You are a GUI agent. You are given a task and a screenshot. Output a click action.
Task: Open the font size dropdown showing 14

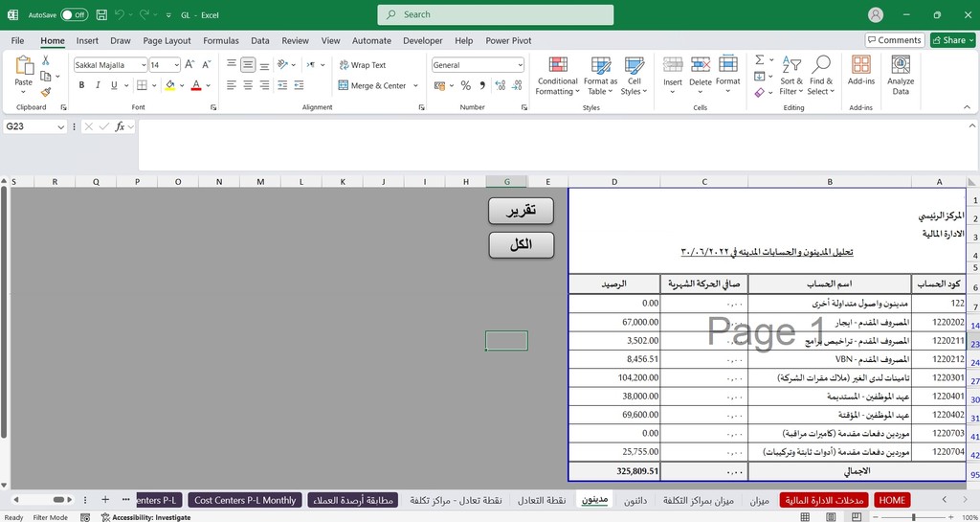(x=177, y=65)
